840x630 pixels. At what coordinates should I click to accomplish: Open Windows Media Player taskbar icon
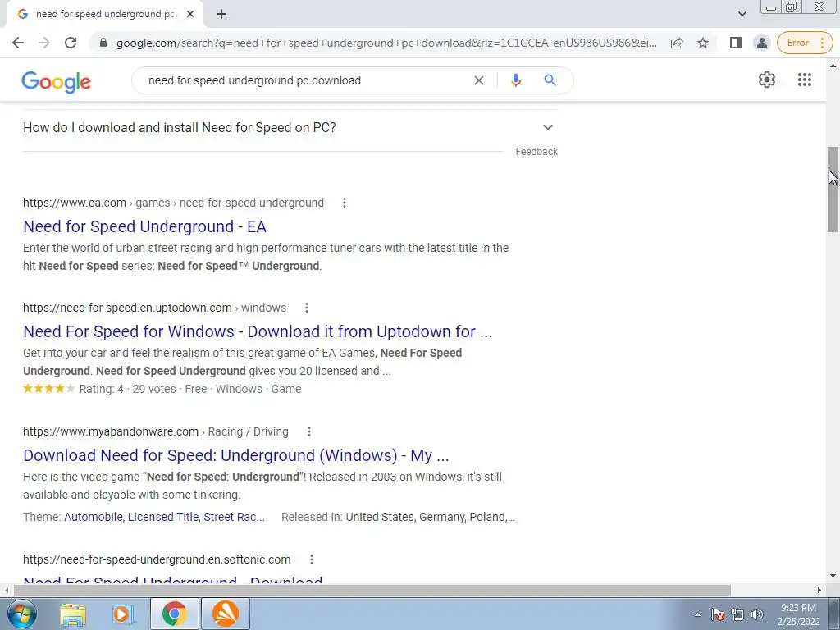coord(123,614)
